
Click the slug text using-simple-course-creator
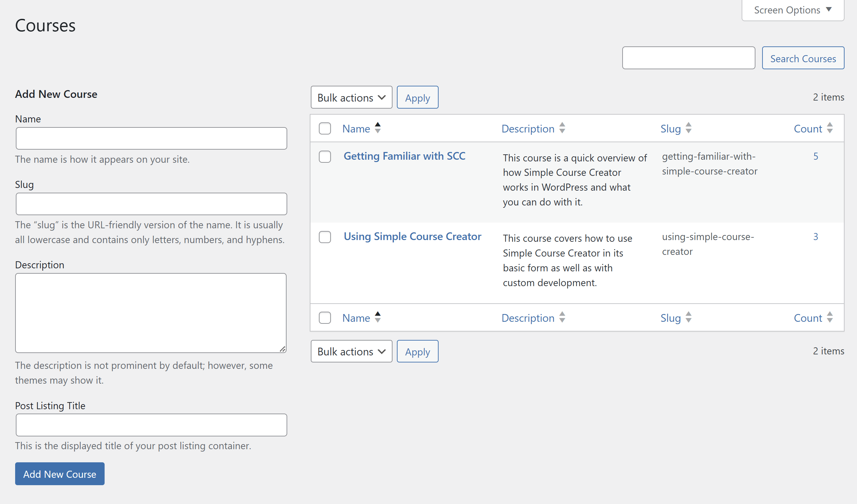point(708,244)
